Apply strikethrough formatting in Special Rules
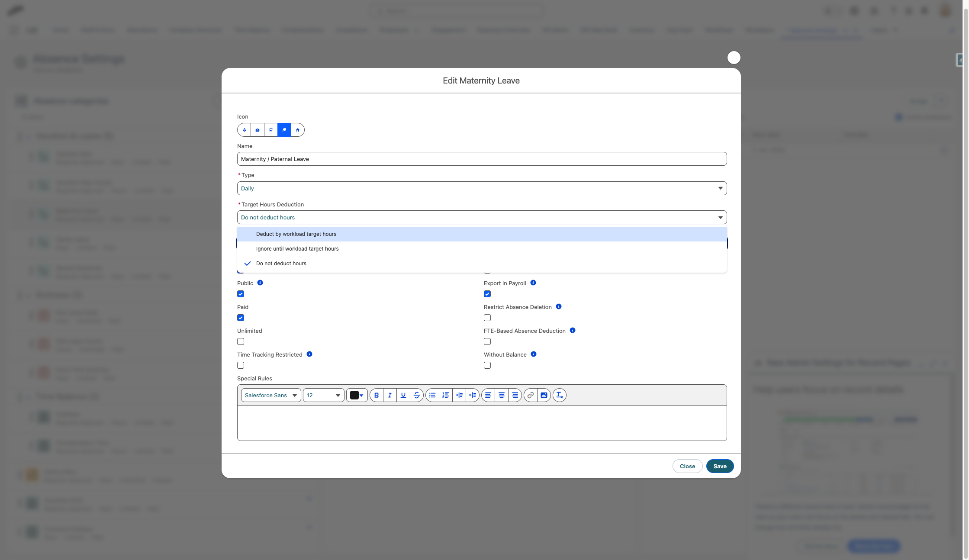 tap(416, 395)
